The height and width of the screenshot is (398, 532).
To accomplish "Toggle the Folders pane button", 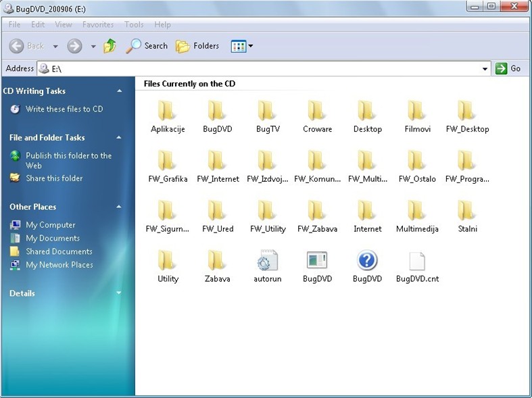I will click(197, 46).
